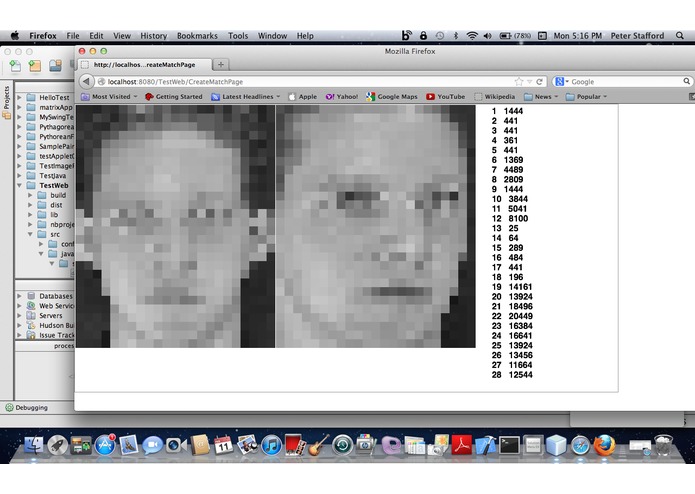Click the Projects side tab in NetBeans
The height and width of the screenshot is (494, 695).
(6, 103)
